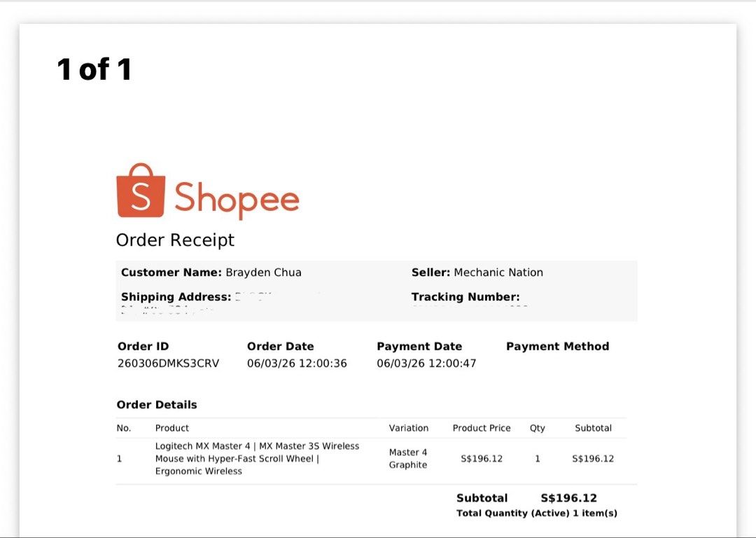Click the Variation column header
Image resolution: width=756 pixels, height=538 pixels.
click(x=409, y=428)
